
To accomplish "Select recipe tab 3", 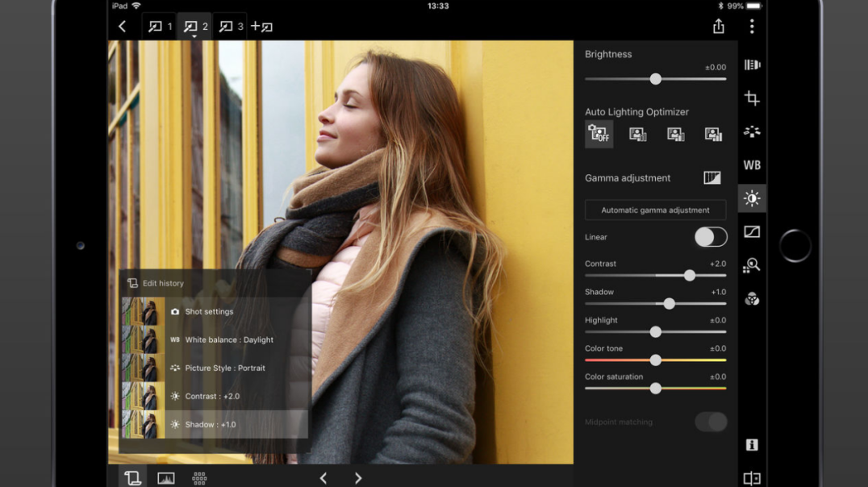I will [231, 27].
